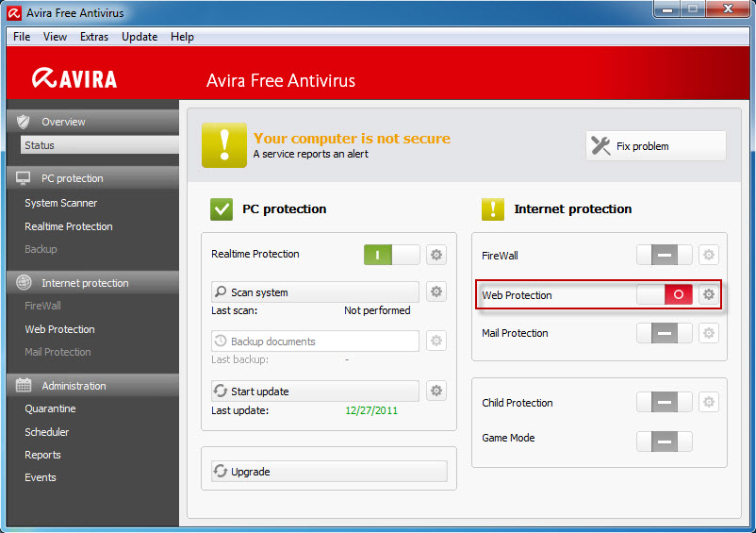Click the yellow warning alert icon
Screen dimensions: 756x533
tap(224, 145)
